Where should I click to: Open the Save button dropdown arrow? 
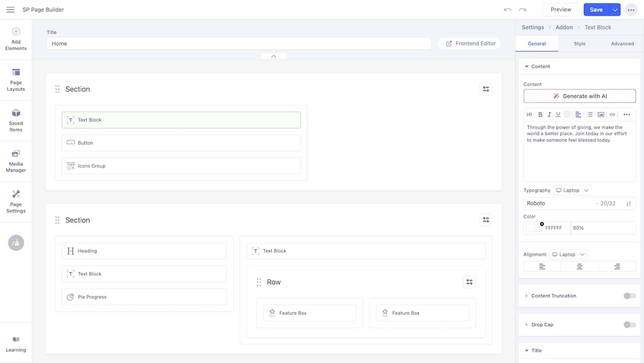coord(615,10)
